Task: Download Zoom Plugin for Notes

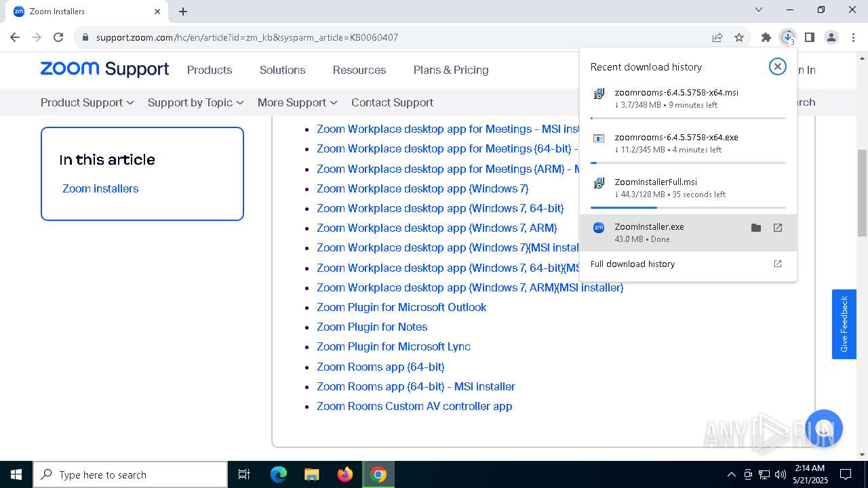Action: (x=372, y=327)
